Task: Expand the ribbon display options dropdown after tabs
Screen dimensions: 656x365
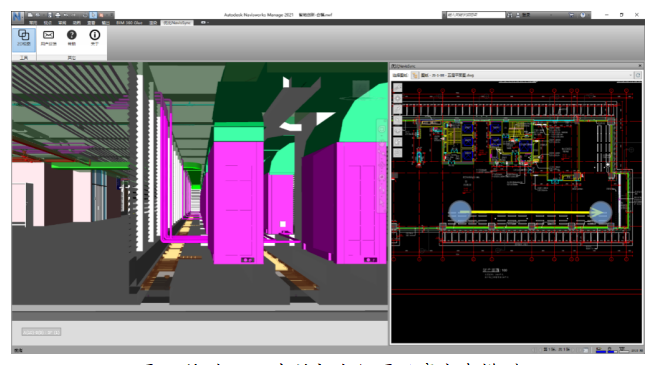Action: pos(203,23)
